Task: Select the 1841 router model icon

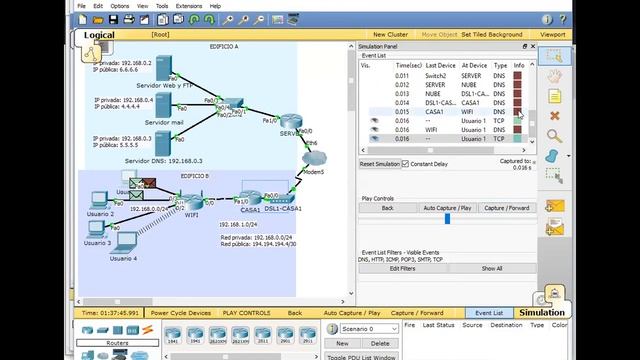Action: (173, 335)
